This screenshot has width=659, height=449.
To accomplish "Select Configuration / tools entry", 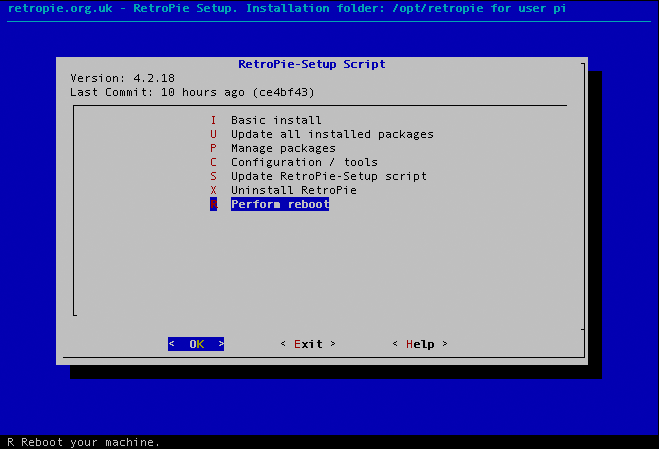I will [x=294, y=162].
